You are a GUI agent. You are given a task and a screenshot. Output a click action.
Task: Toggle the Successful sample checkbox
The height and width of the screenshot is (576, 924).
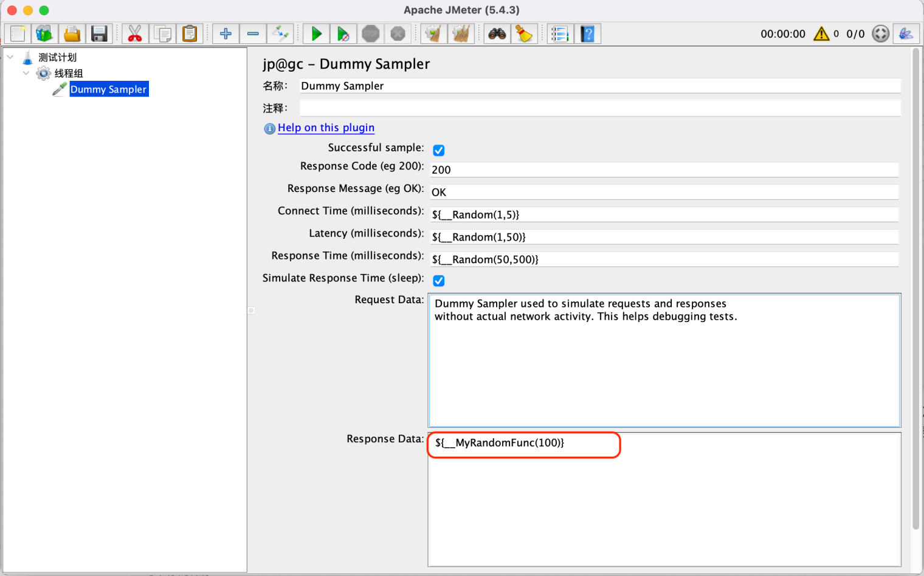438,150
